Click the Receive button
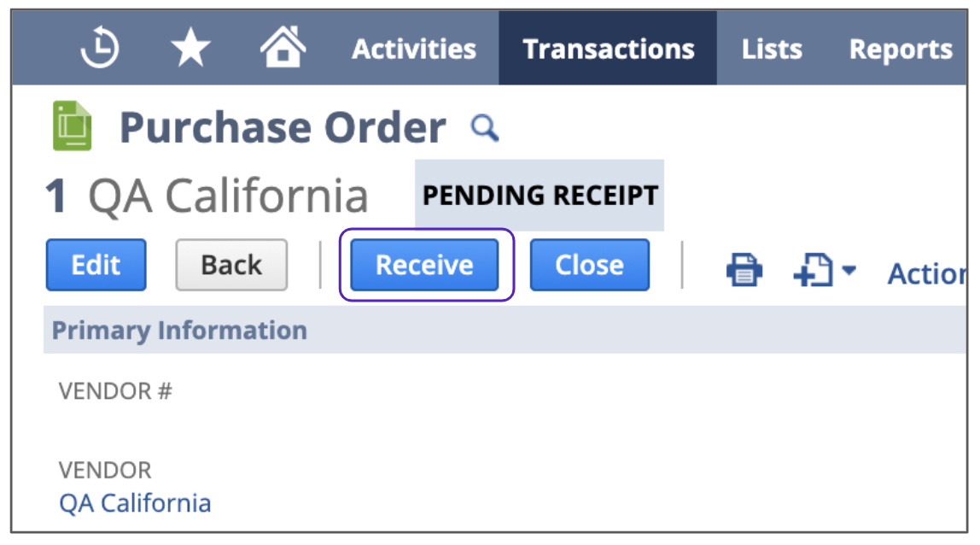 point(424,265)
